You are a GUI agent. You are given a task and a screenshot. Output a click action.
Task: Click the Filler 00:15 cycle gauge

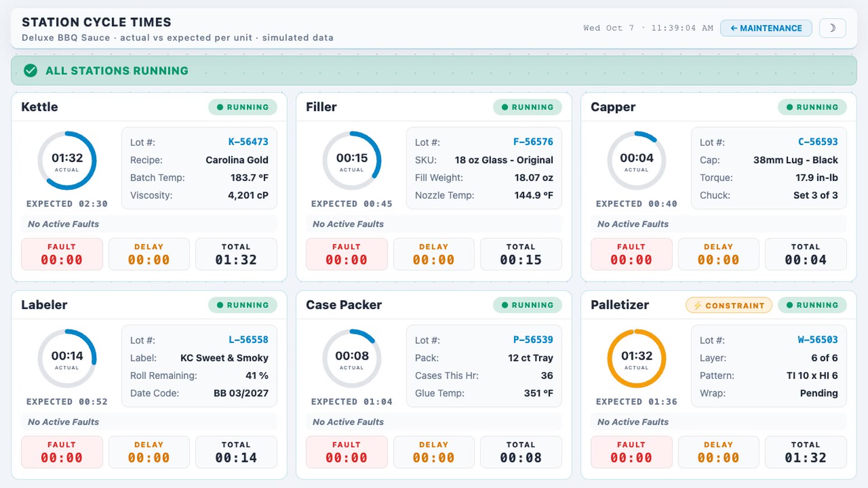click(x=352, y=160)
